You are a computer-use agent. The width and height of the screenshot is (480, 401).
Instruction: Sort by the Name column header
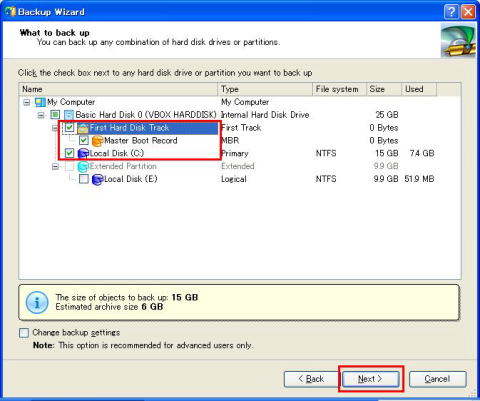pos(118,89)
